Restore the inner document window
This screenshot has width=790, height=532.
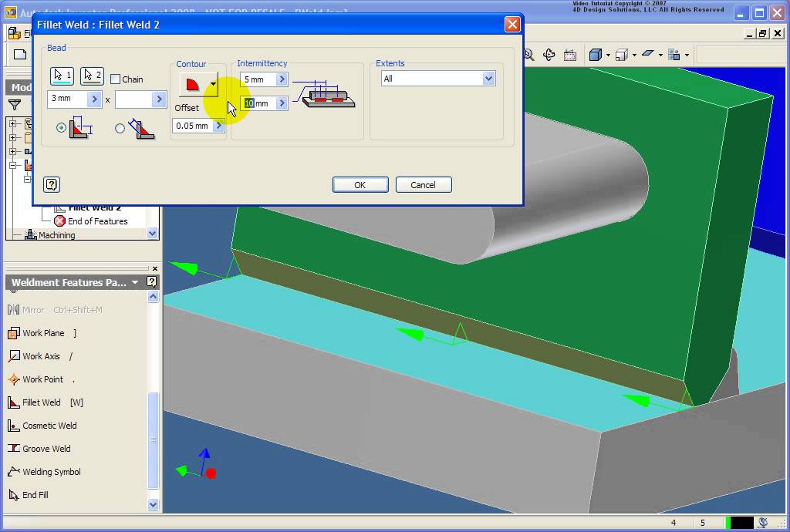pyautogui.click(x=763, y=34)
